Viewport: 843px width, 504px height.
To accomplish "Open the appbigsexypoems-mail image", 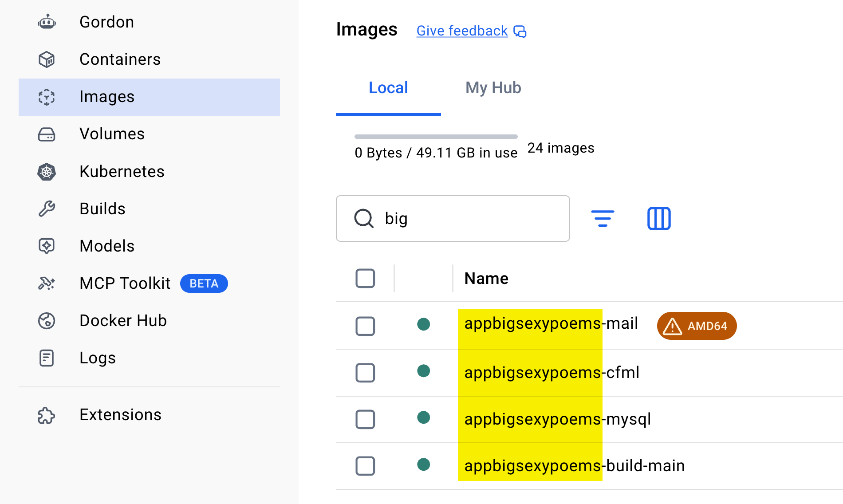I will pos(551,323).
